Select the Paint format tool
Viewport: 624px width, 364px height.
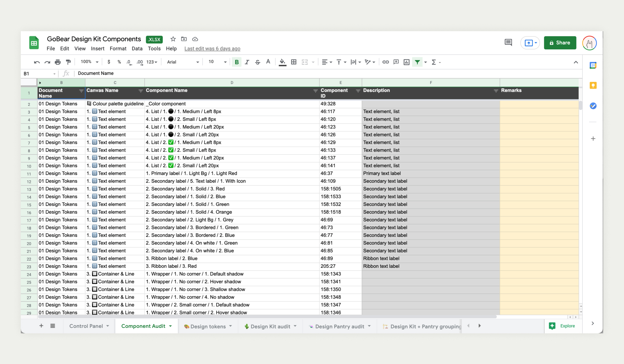(68, 62)
